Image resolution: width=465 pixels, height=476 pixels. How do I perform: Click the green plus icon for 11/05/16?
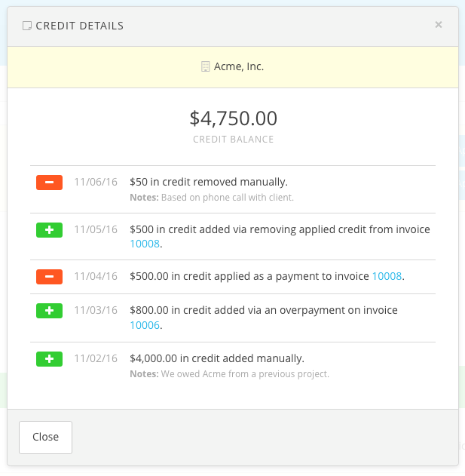(x=50, y=230)
